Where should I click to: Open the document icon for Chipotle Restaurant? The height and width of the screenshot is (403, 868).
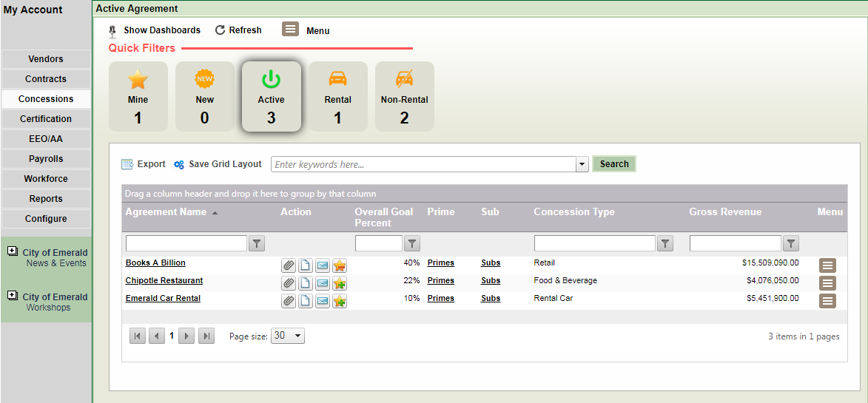click(x=305, y=282)
